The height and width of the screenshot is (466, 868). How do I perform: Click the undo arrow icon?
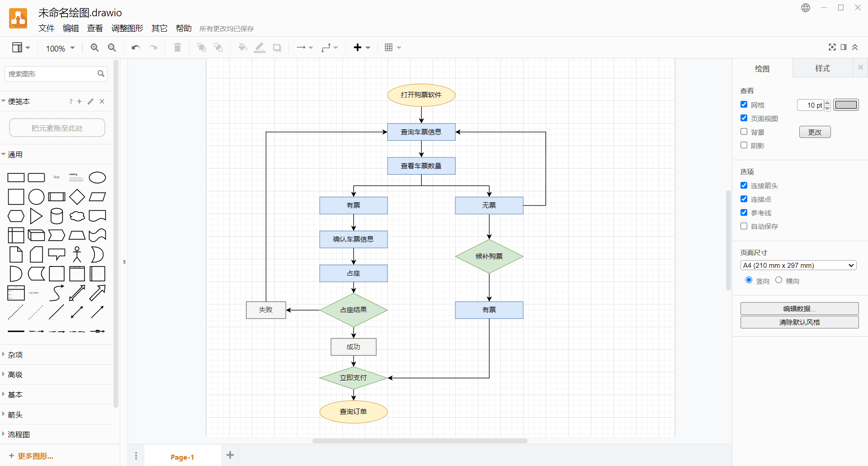point(136,48)
